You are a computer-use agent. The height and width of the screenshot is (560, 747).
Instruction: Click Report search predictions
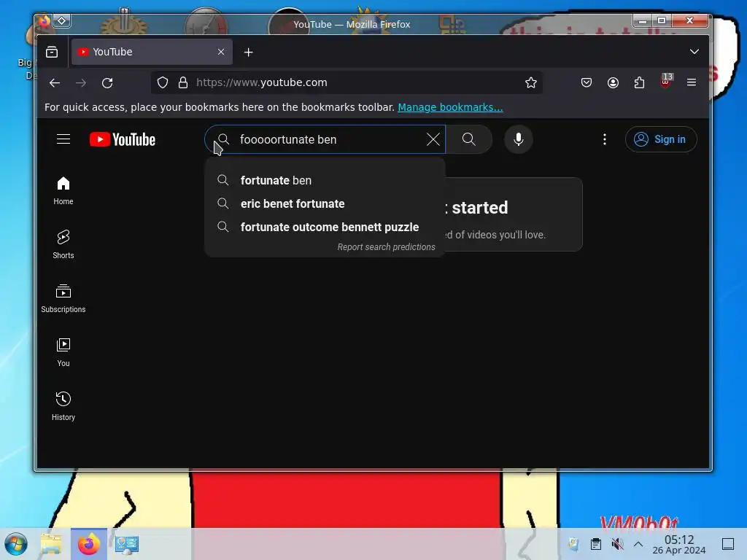(387, 247)
